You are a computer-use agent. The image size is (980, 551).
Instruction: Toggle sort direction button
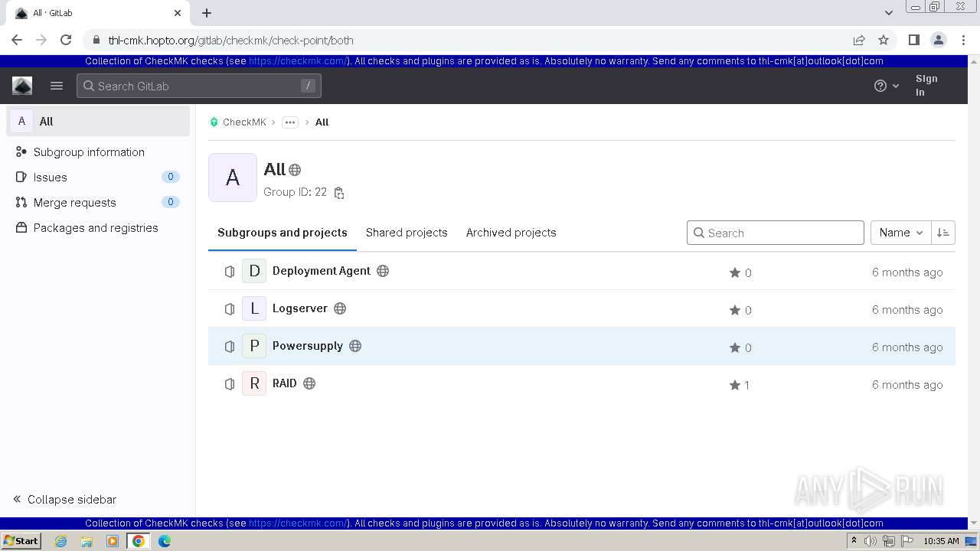[943, 233]
